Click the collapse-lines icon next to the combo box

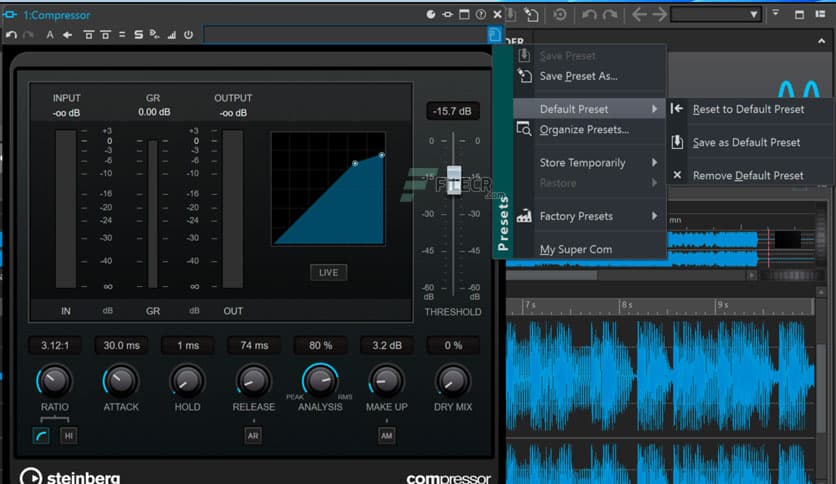775,13
